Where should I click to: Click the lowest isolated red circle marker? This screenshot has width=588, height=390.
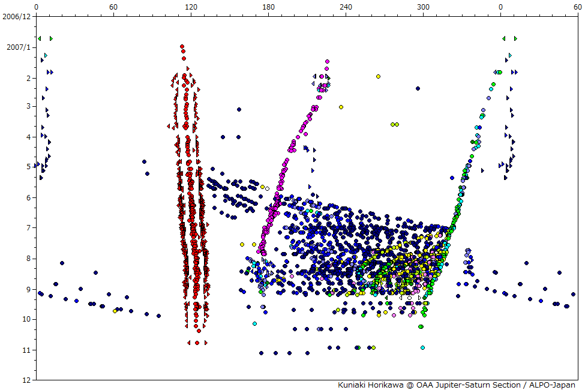point(197,343)
